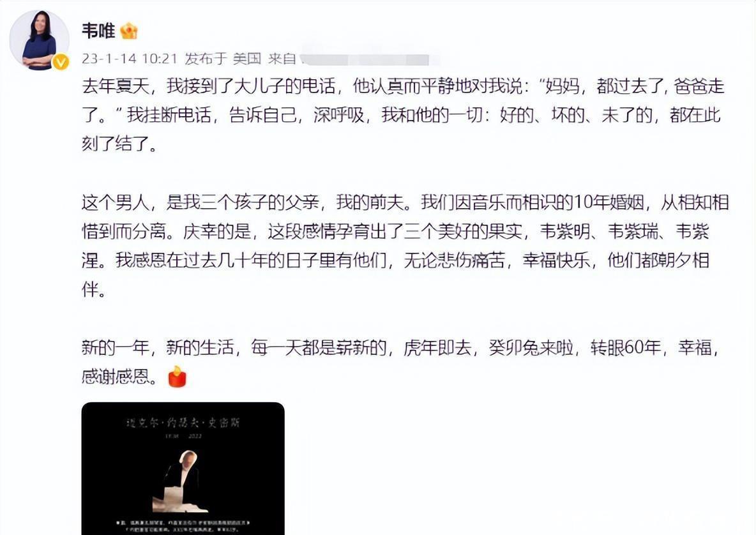Click the paragraph starting with 新的一年
Screen dimensions: 756x535
[x=400, y=361]
